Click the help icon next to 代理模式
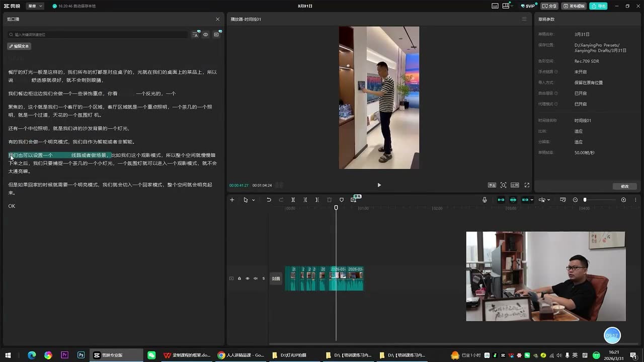 (556, 104)
